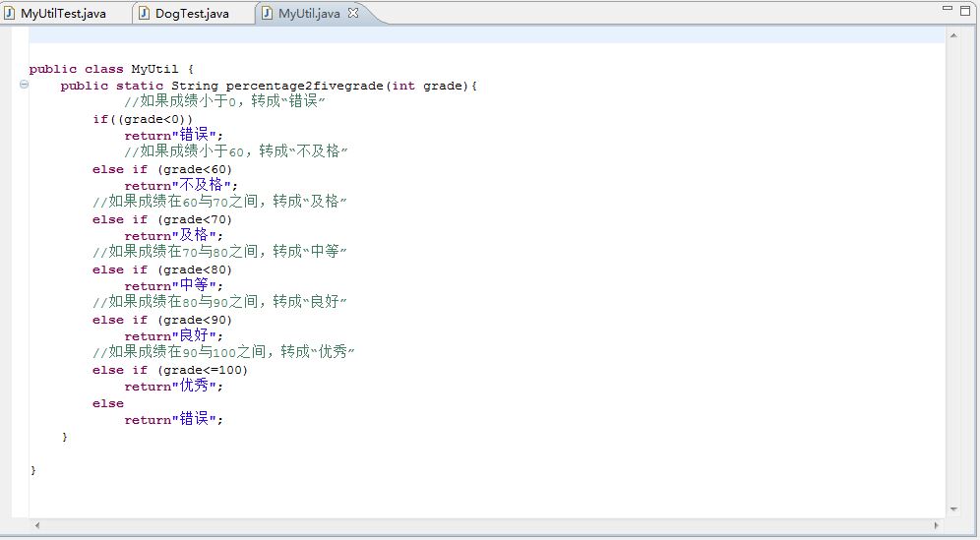The image size is (980, 540).
Task: Click the line 'public class MyUtil {'
Action: point(111,69)
